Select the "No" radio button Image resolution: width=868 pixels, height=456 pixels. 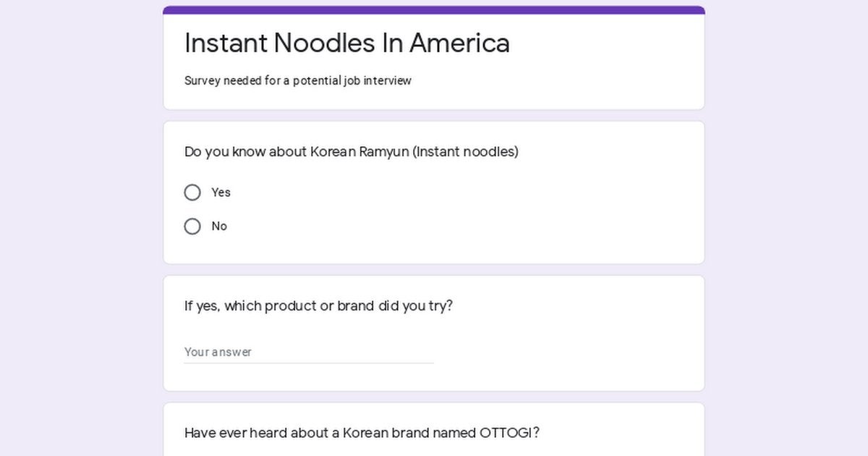tap(192, 227)
